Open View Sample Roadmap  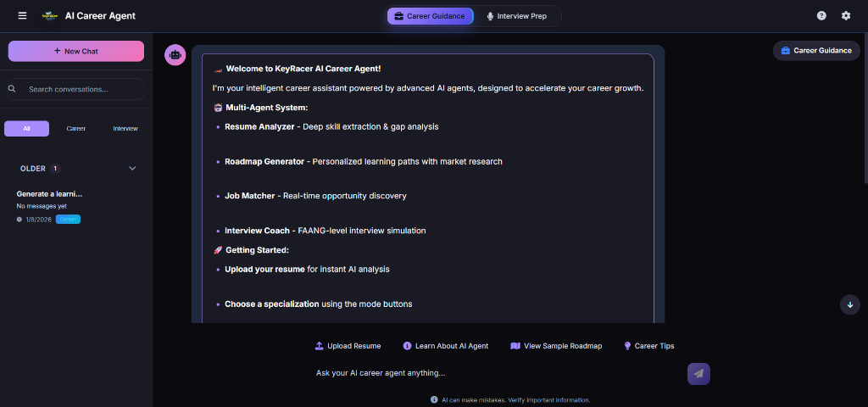point(556,346)
